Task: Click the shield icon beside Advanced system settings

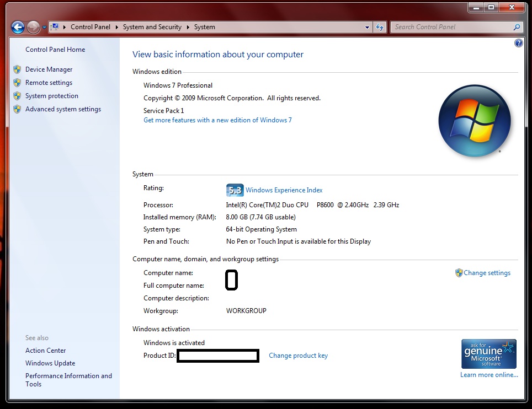Action: [17, 109]
